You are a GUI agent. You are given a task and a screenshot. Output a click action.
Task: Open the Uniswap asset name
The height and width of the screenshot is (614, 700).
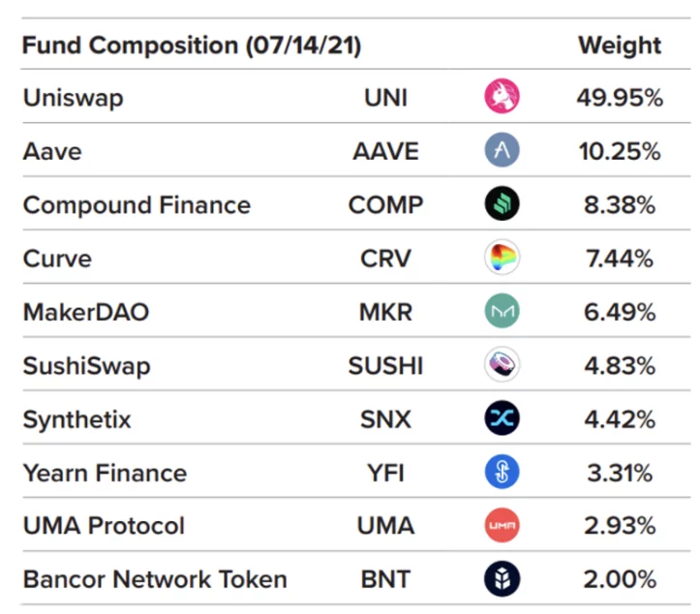click(73, 98)
